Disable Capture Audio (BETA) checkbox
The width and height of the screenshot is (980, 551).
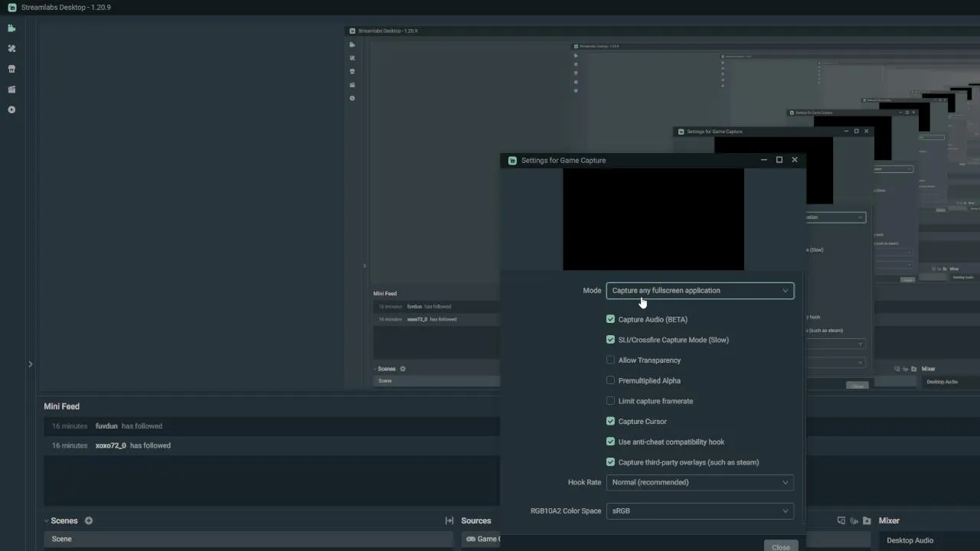(x=610, y=319)
